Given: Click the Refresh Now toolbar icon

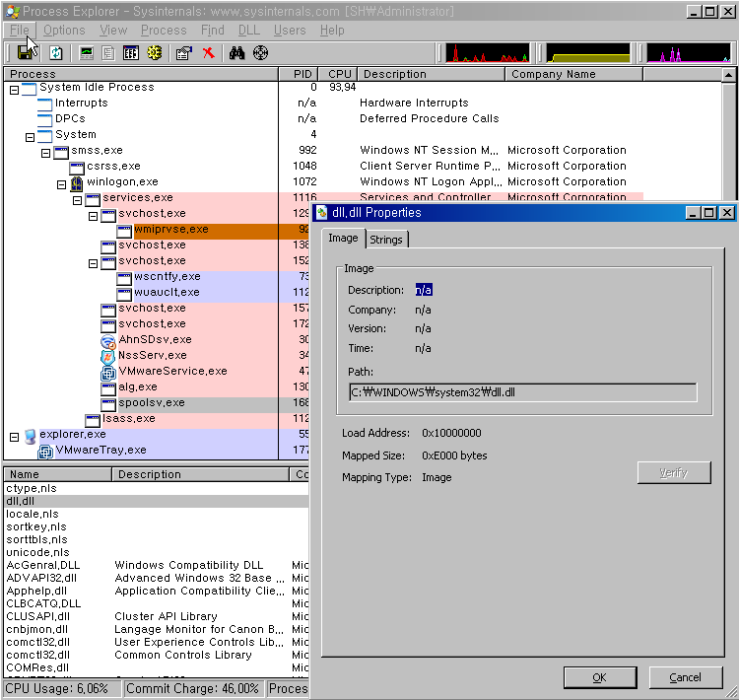Looking at the screenshot, I should 55,53.
